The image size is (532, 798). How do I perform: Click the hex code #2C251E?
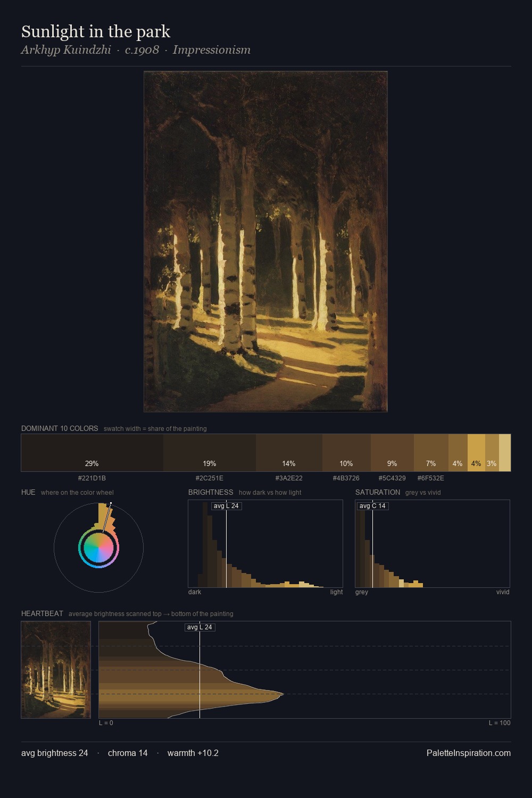(210, 478)
